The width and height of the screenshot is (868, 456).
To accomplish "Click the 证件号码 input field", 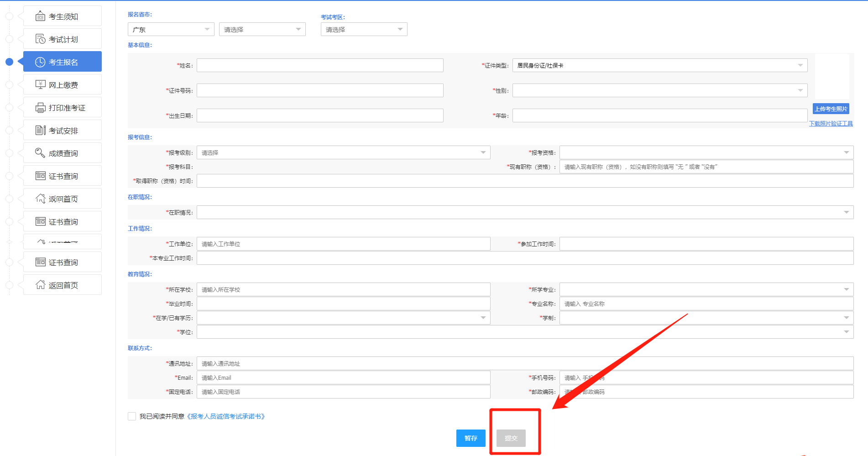I will (x=320, y=90).
